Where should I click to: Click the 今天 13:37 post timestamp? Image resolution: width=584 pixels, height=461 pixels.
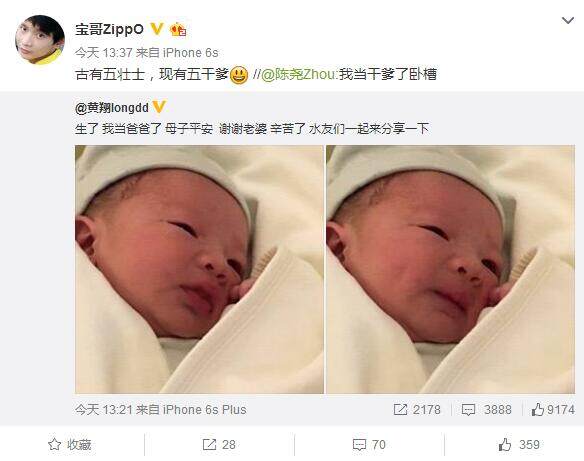tap(104, 53)
